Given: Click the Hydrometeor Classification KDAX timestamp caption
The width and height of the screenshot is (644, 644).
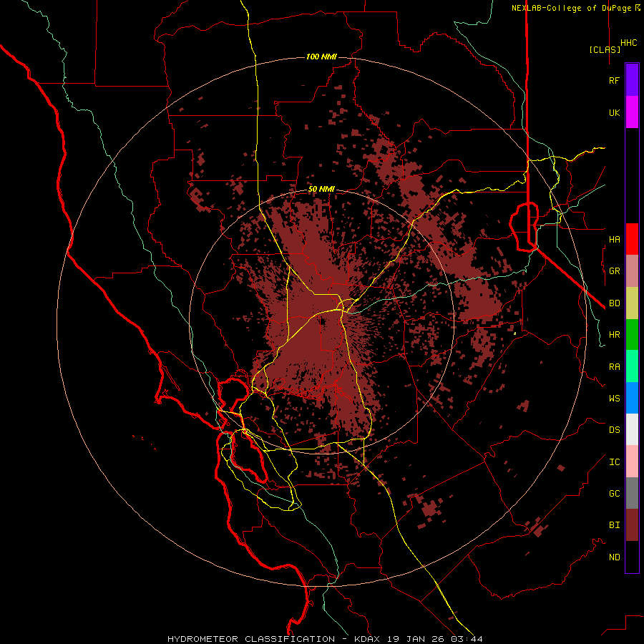Looking at the screenshot, I should coord(325,639).
